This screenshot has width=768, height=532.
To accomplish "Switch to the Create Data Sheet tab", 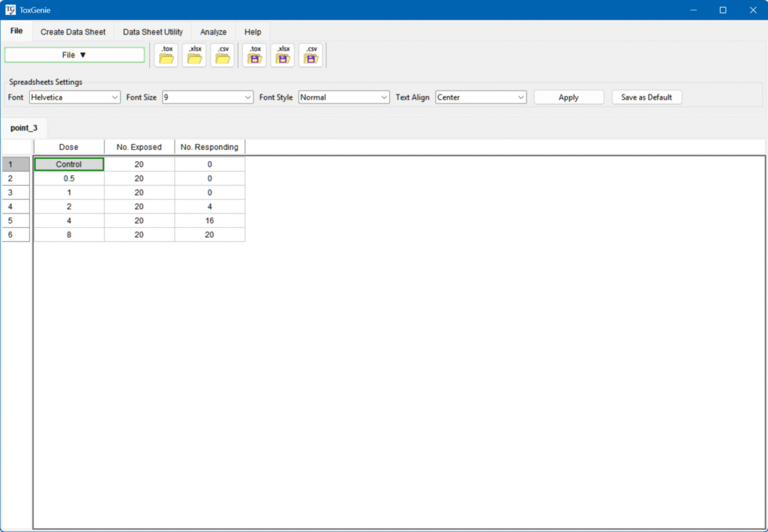I will pyautogui.click(x=73, y=32).
